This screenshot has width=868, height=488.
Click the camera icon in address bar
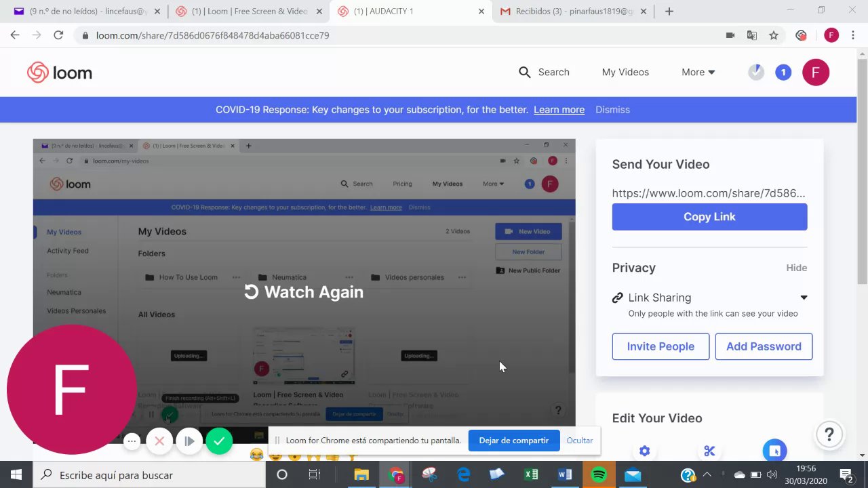tap(730, 35)
